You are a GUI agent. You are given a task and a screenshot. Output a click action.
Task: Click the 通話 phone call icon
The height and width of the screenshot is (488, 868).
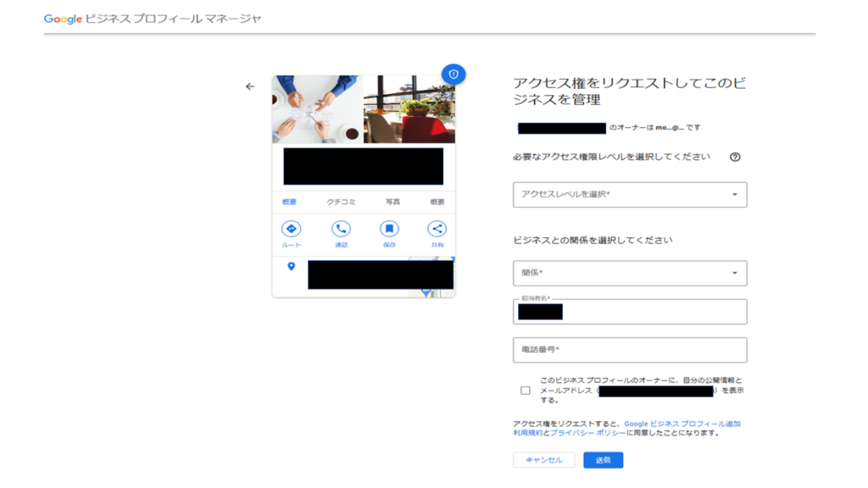pos(341,229)
